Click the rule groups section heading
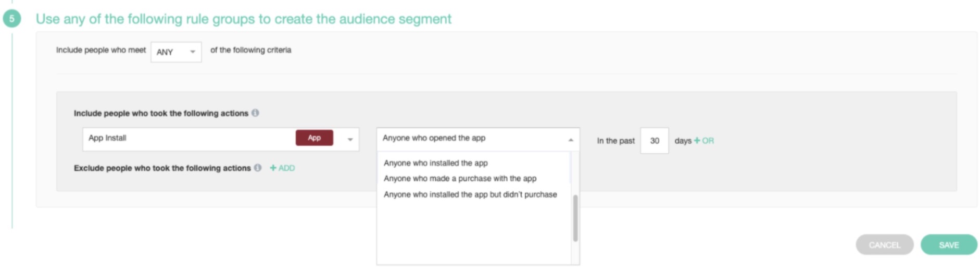The height and width of the screenshot is (271, 980). coord(243,19)
